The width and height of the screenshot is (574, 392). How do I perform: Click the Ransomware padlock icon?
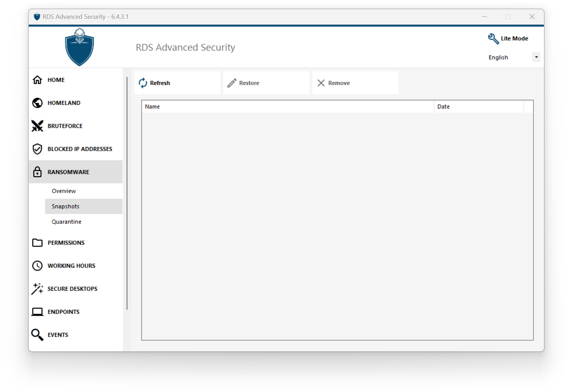(x=37, y=172)
